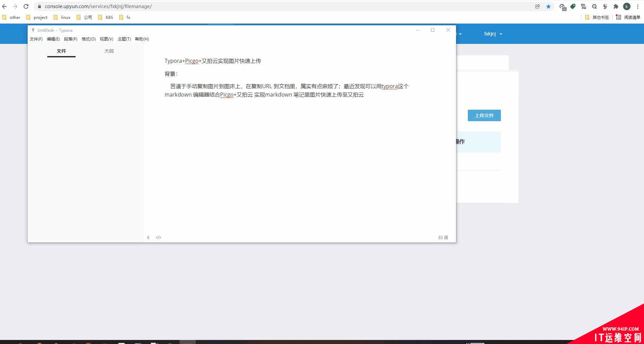Click the '背景:' heading line
The height and width of the screenshot is (344, 644).
coord(171,74)
